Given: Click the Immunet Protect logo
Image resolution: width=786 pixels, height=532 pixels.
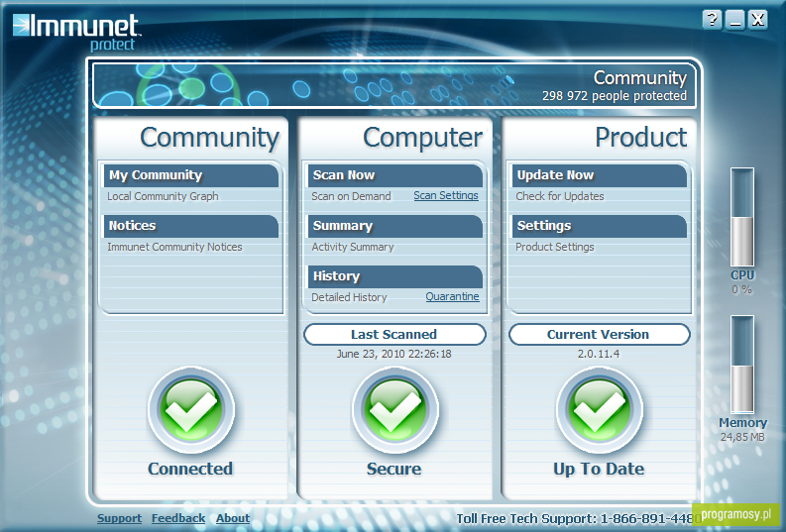Looking at the screenshot, I should (x=76, y=32).
